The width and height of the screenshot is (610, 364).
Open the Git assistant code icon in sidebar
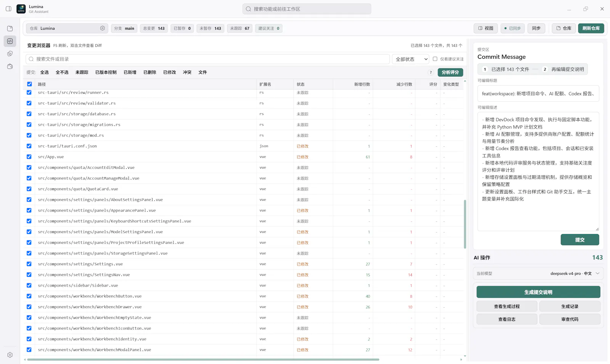tap(10, 41)
